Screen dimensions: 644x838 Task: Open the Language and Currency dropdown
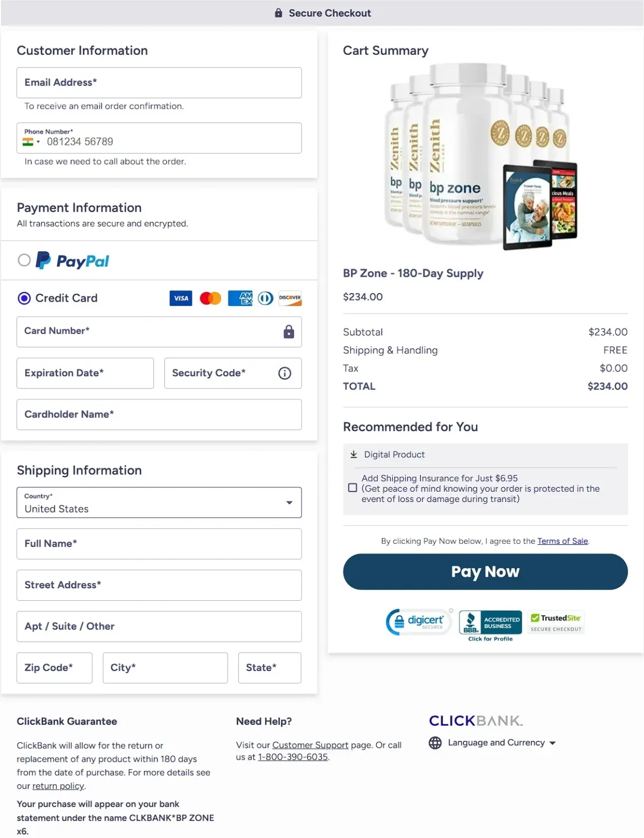coord(492,743)
